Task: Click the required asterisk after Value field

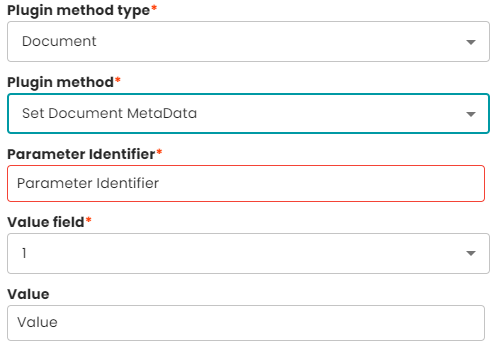Action: (88, 219)
